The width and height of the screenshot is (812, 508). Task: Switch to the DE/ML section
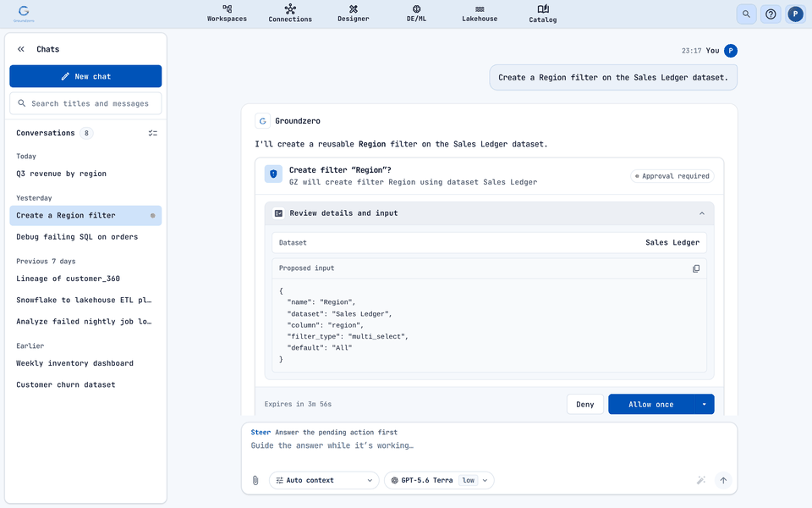click(416, 14)
